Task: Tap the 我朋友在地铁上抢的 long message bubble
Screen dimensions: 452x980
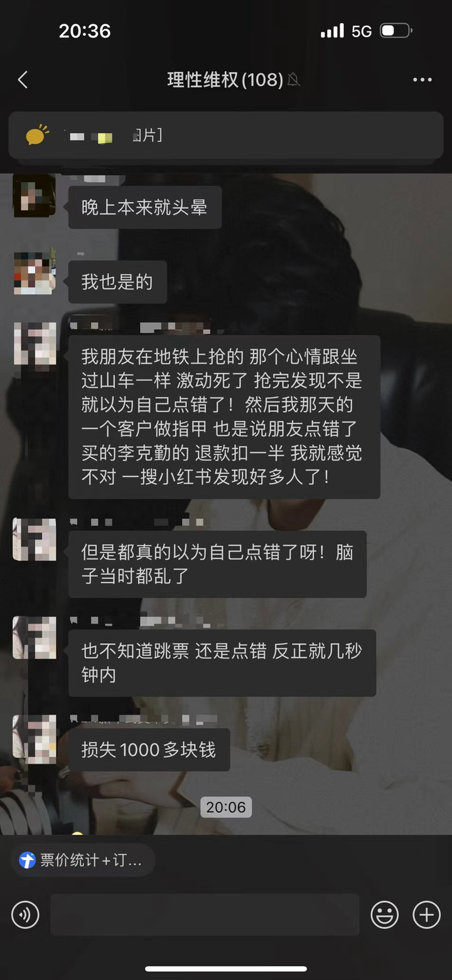Action: click(224, 416)
